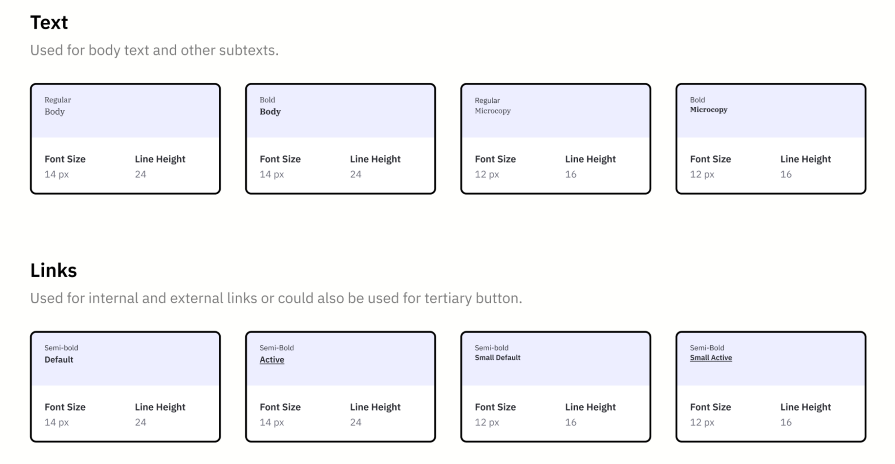Viewport: 895px width, 464px height.
Task: Click "Font Size" label in Default link card
Action: tap(65, 407)
